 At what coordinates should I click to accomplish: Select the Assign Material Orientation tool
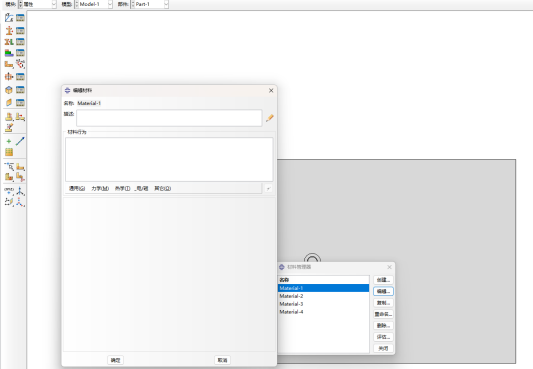point(9,64)
